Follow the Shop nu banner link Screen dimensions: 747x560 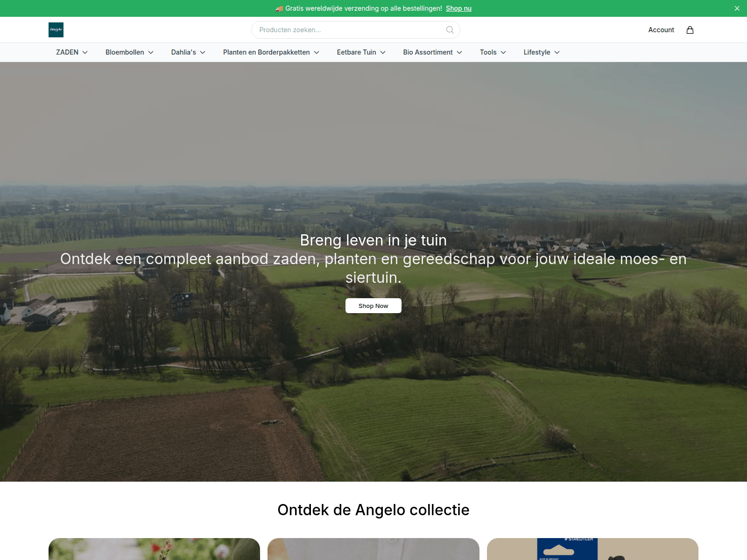pos(458,8)
